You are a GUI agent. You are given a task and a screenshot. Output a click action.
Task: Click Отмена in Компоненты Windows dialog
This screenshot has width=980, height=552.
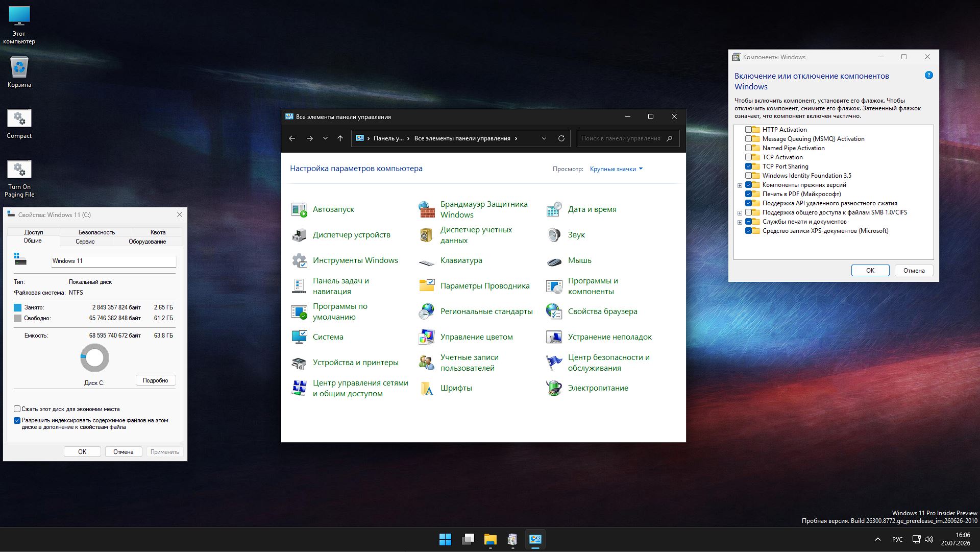click(914, 271)
